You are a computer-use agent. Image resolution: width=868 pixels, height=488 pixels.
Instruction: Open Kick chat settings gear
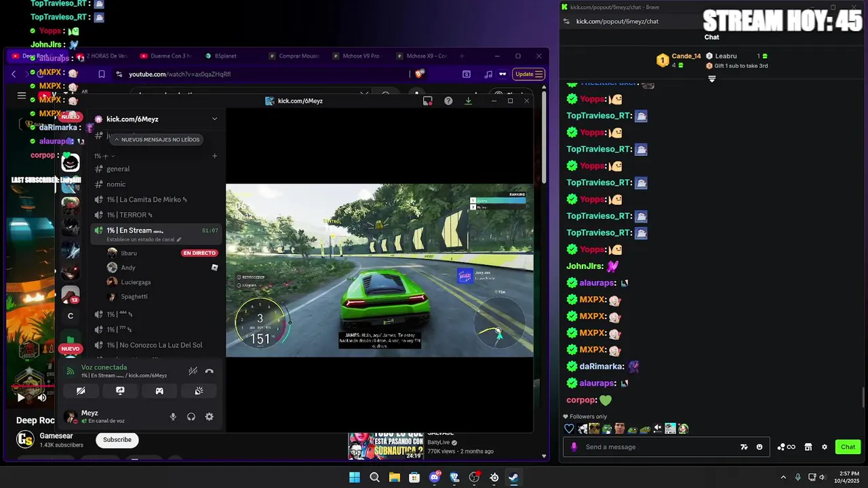click(825, 447)
